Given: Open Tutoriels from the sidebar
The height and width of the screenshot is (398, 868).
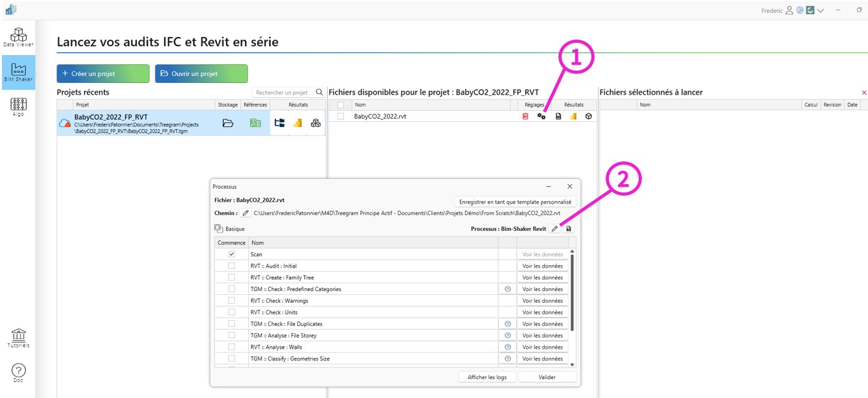Looking at the screenshot, I should point(18,338).
